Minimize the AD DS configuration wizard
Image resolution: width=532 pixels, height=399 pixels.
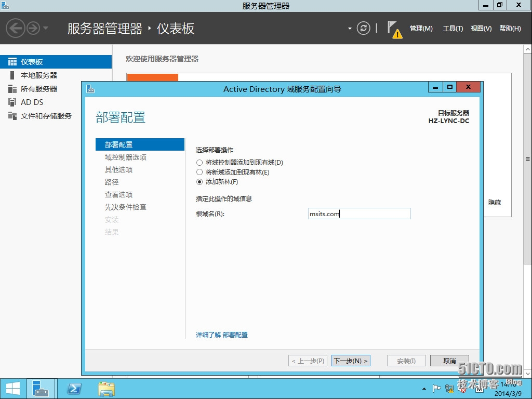[x=435, y=87]
